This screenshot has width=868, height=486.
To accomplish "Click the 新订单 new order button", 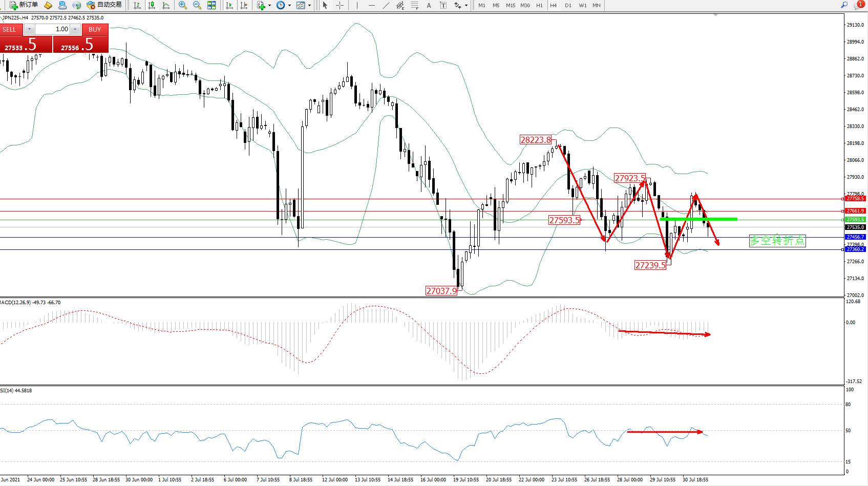I will click(x=24, y=5).
